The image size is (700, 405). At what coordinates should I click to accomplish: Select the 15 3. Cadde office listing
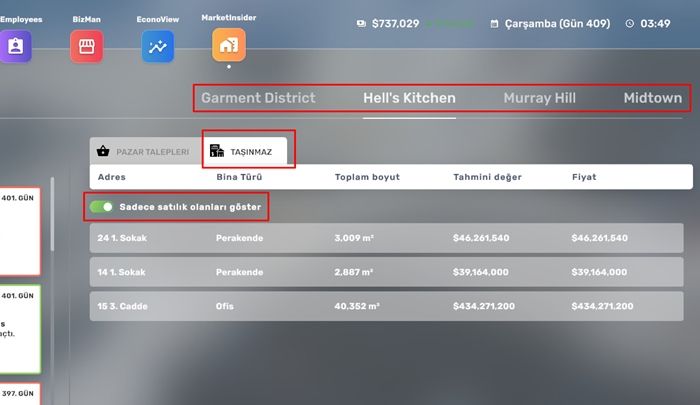click(390, 305)
